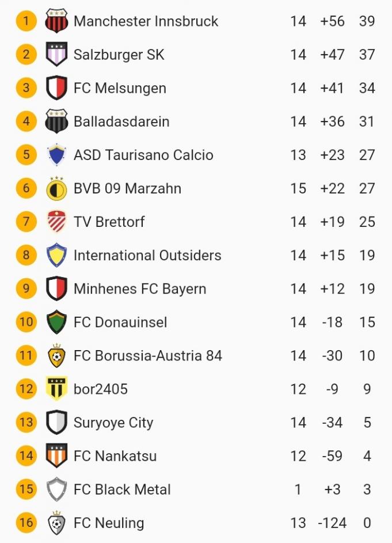Click the Suryoye City team name

click(113, 423)
